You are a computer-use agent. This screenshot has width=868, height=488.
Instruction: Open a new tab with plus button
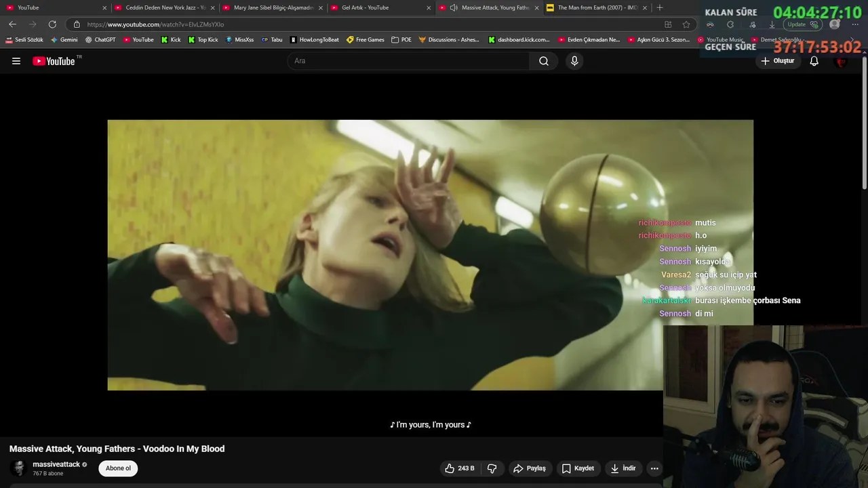click(x=660, y=7)
